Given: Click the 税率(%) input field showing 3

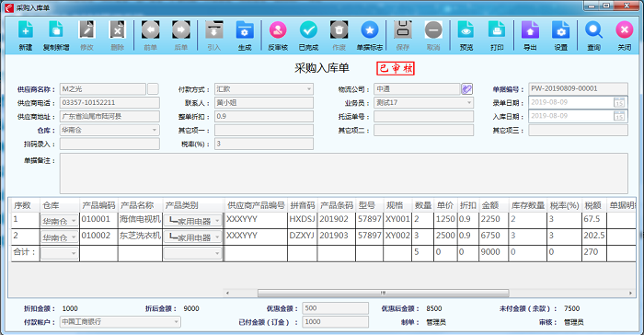Looking at the screenshot, I should [x=264, y=144].
